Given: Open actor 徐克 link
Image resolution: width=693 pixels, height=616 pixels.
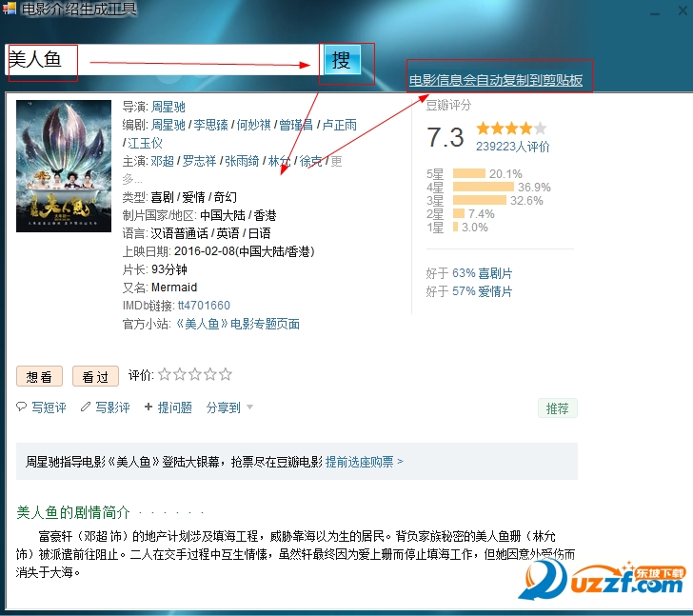Looking at the screenshot, I should (x=310, y=161).
